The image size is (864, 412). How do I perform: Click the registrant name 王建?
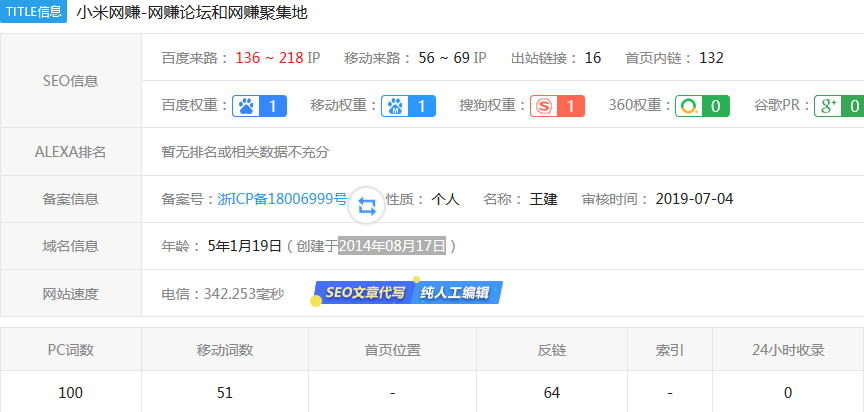pyautogui.click(x=544, y=199)
